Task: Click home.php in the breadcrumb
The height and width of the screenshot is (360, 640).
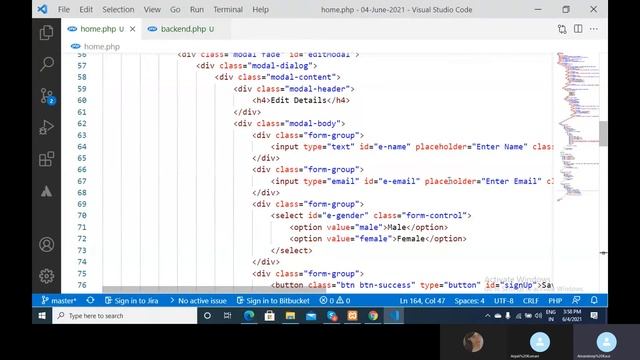Action: tap(102, 47)
